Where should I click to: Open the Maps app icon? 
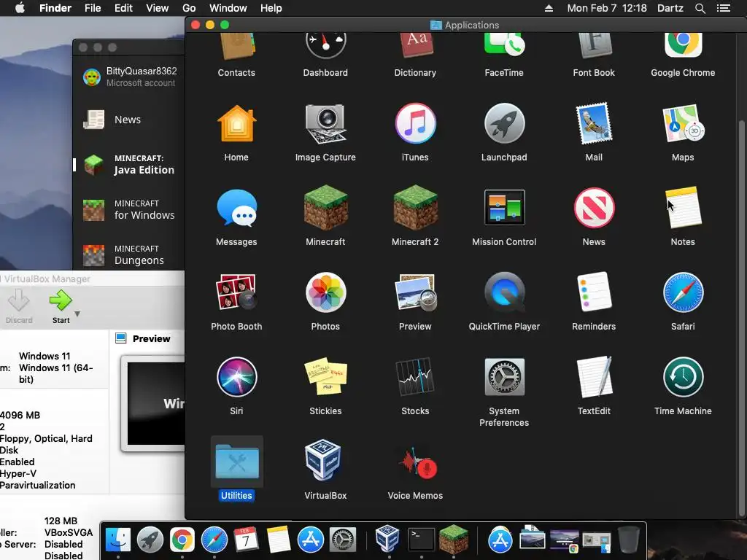(x=683, y=124)
